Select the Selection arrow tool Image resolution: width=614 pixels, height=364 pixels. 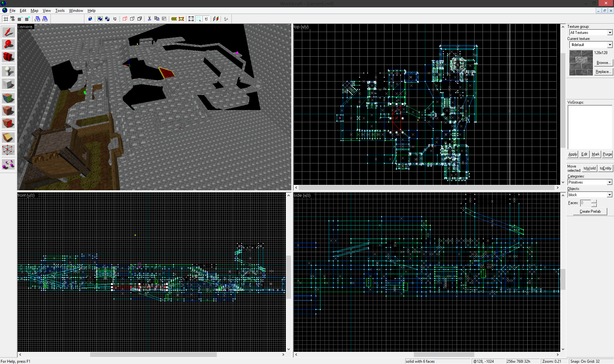pos(8,32)
